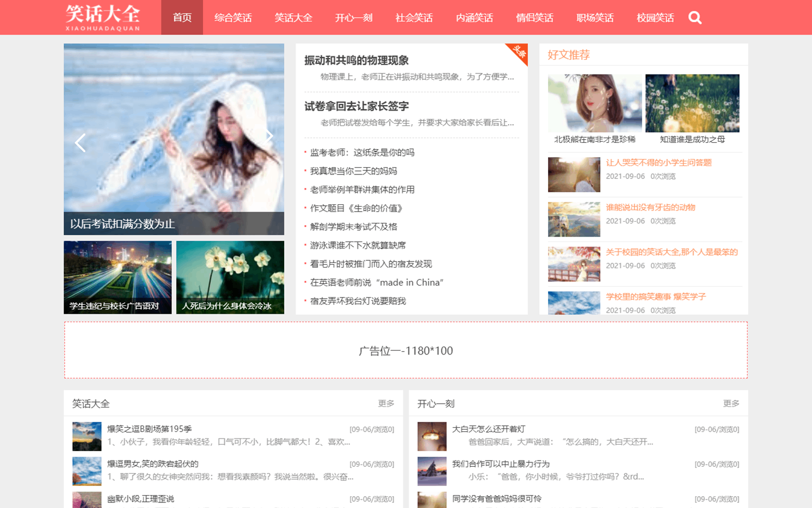The width and height of the screenshot is (812, 508).
Task: Open slide caption 以后考试扣满分数为止
Action: 122,224
